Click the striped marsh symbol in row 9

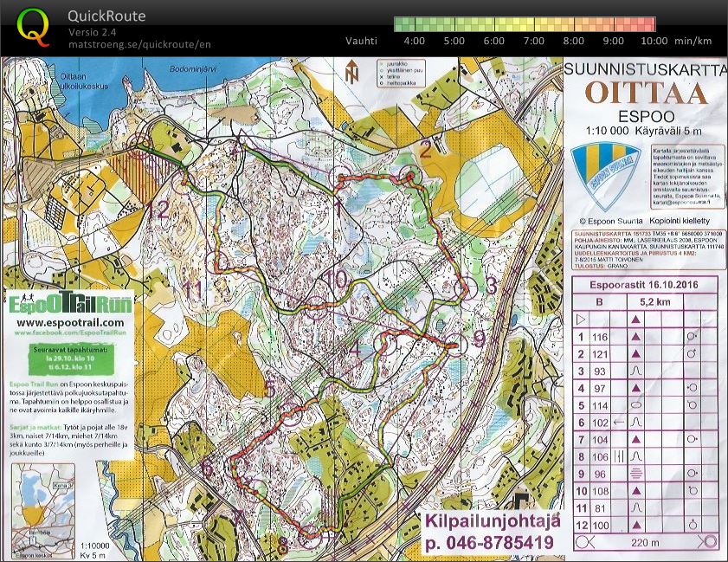[x=636, y=474]
